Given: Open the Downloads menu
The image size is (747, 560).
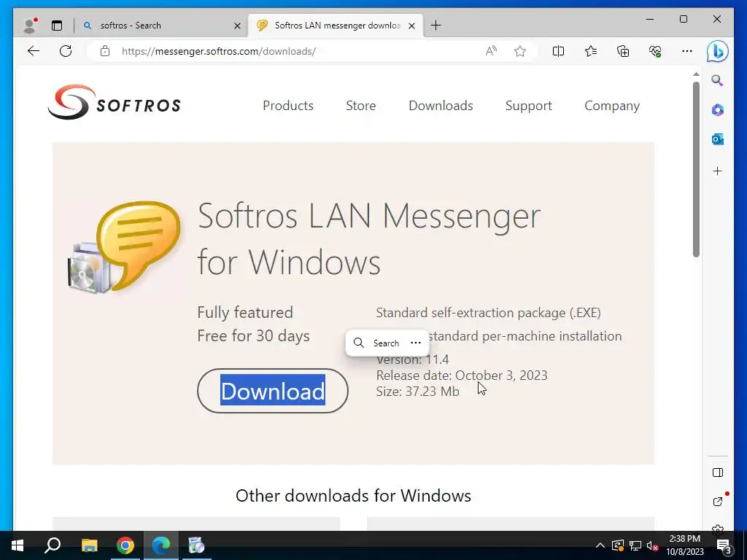Looking at the screenshot, I should click(x=441, y=105).
